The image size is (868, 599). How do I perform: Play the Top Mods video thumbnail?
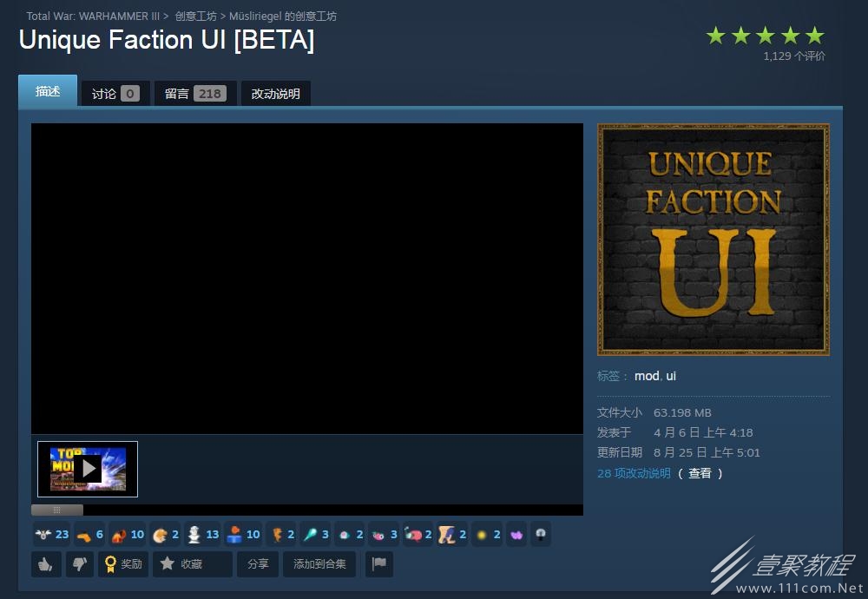tap(88, 470)
